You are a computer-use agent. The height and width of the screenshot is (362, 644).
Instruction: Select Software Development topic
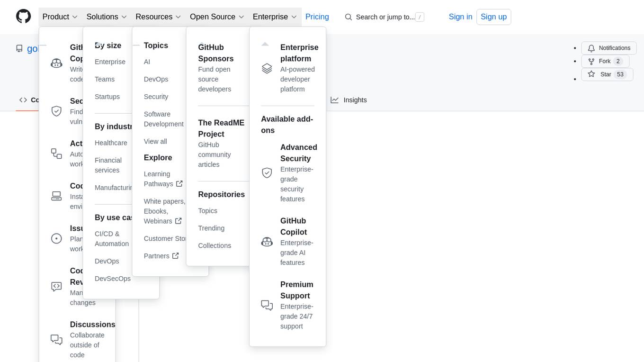[164, 119]
